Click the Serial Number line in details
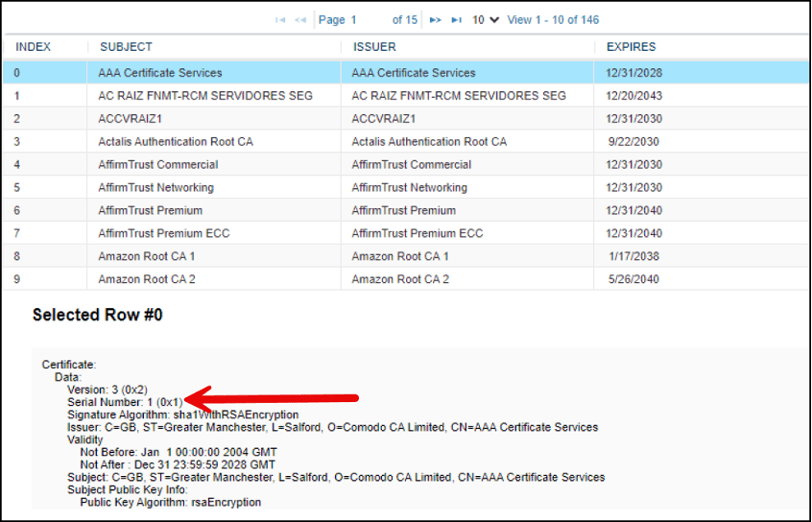 click(125, 402)
